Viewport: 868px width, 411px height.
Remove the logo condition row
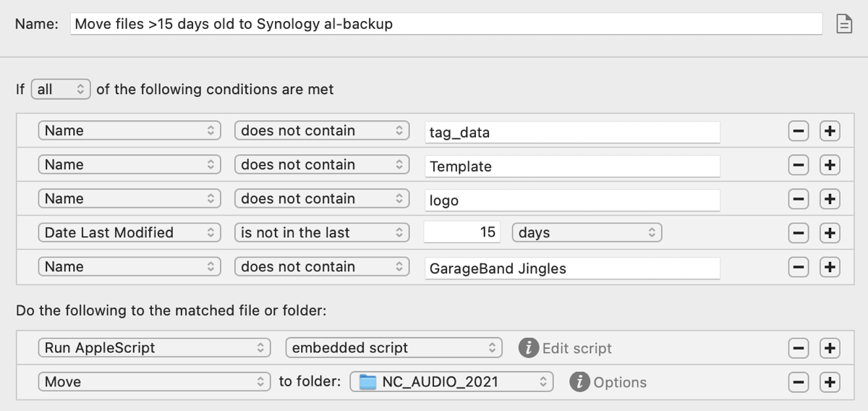click(x=799, y=200)
